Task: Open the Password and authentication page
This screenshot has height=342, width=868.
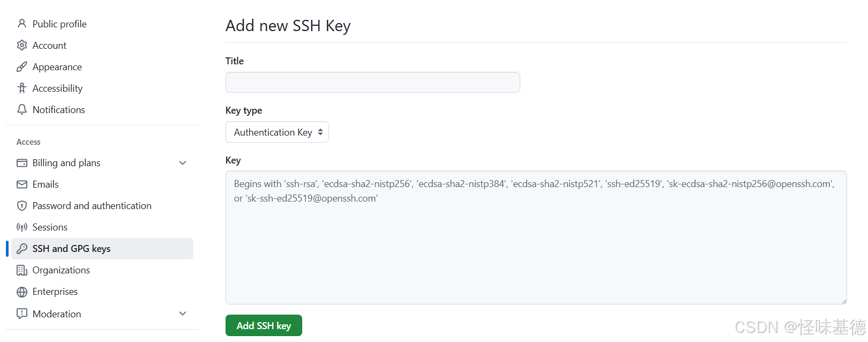Action: point(92,205)
